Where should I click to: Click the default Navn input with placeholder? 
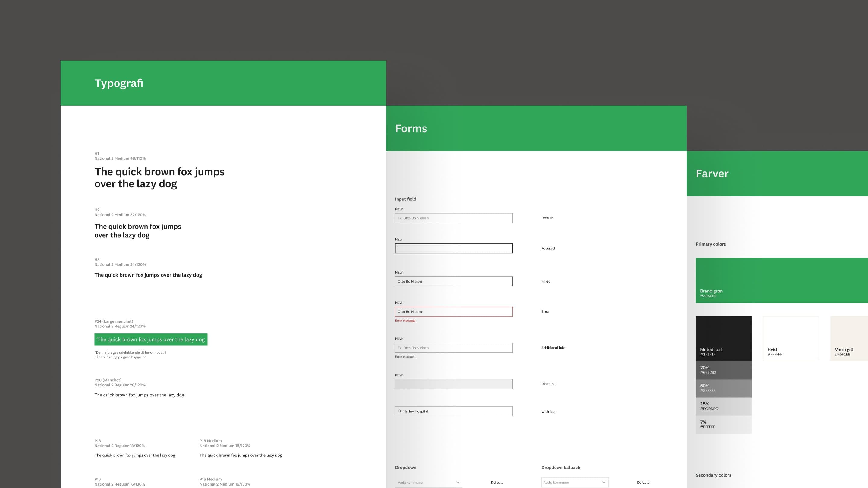(x=454, y=218)
